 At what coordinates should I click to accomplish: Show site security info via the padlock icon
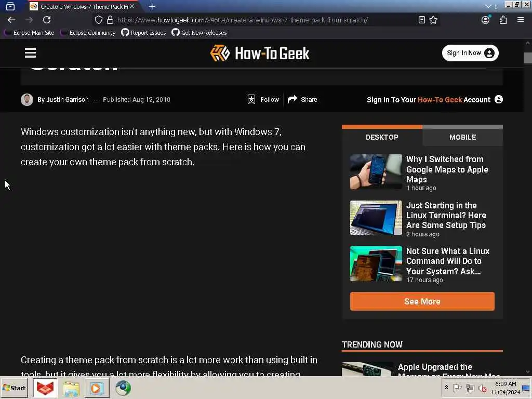click(x=110, y=20)
